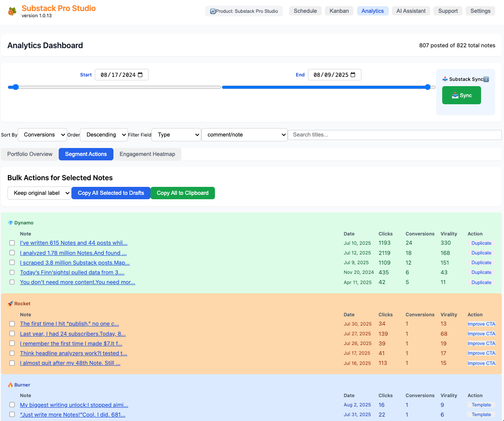Click the Product: Substack Pro Studio button
Image resolution: width=504 pixels, height=421 pixels.
(x=244, y=11)
